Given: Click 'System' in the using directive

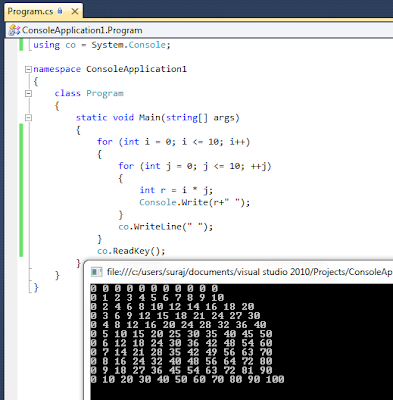Looking at the screenshot, I should [x=107, y=45].
